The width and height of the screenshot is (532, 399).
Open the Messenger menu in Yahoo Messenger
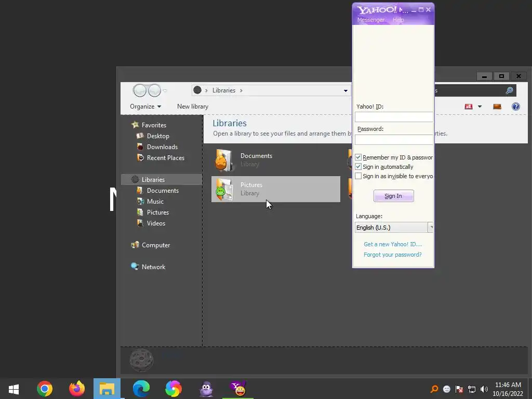click(371, 20)
